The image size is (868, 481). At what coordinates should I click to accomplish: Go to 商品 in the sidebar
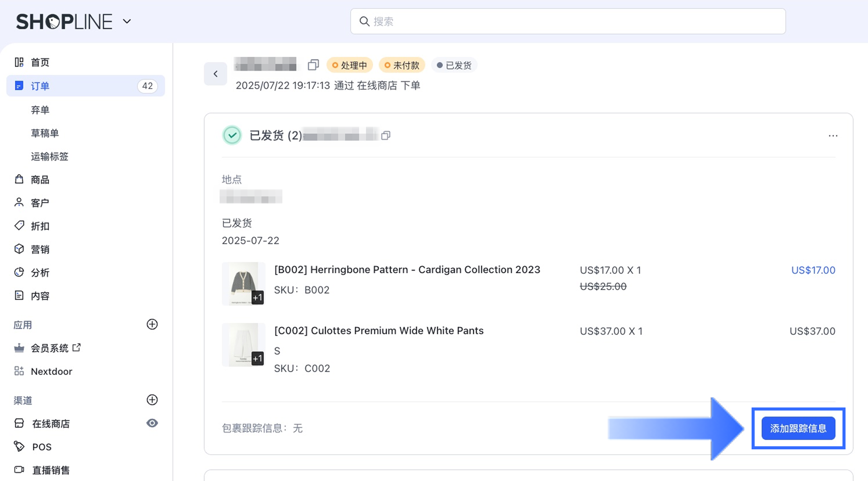click(40, 180)
